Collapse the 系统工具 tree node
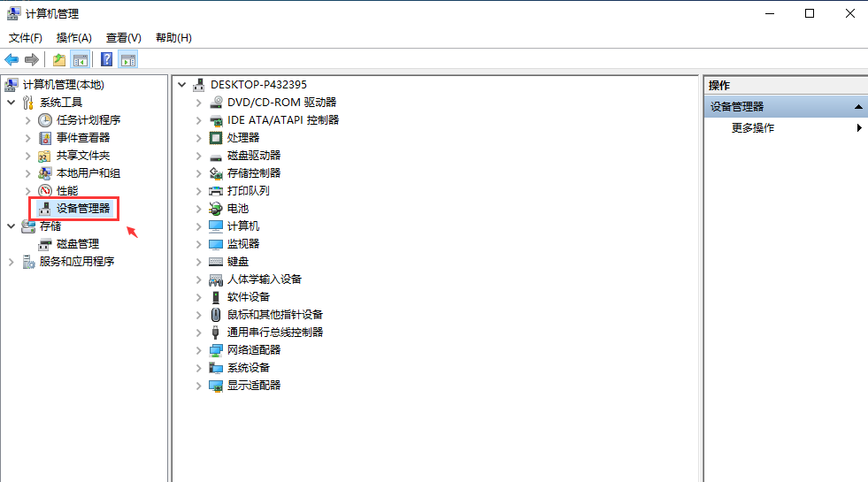 pos(12,103)
